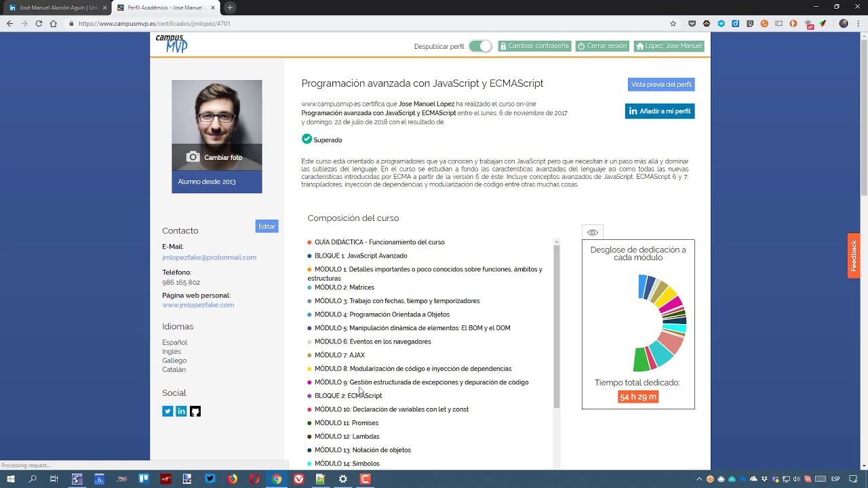868x488 pixels.
Task: Click Cambiar foto on the profile picture
Action: coord(223,157)
